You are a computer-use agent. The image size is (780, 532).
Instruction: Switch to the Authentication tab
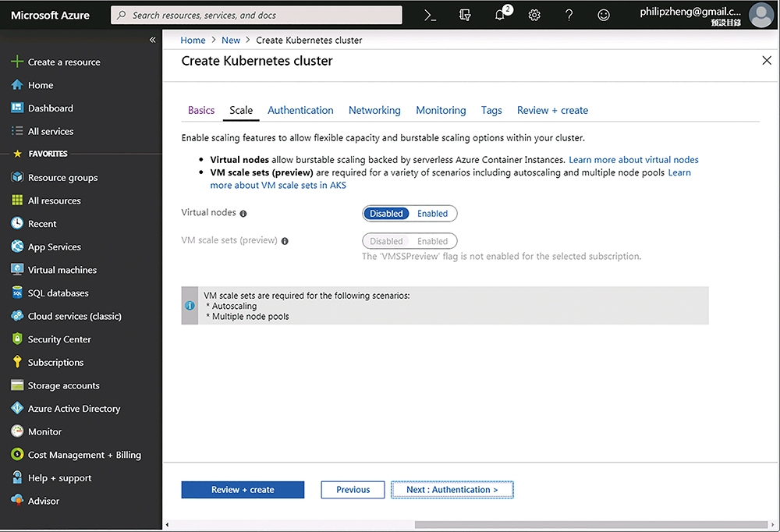300,110
